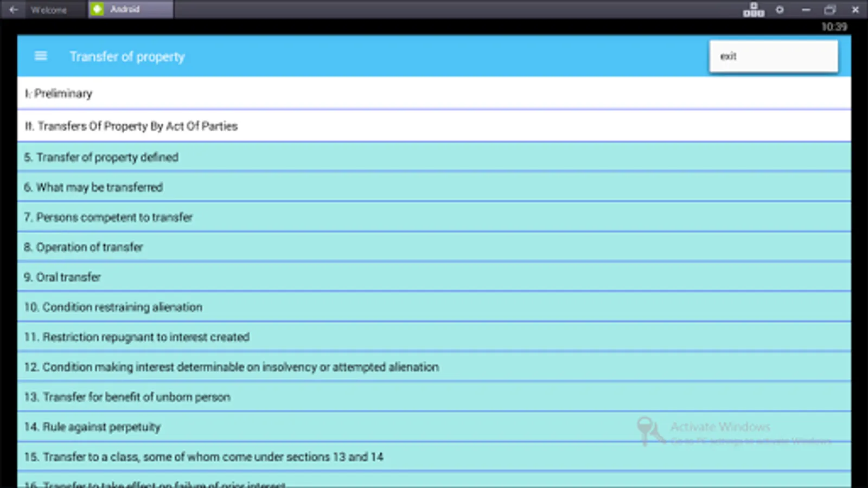
Task: Switch to the Android tab
Action: pyautogui.click(x=131, y=9)
